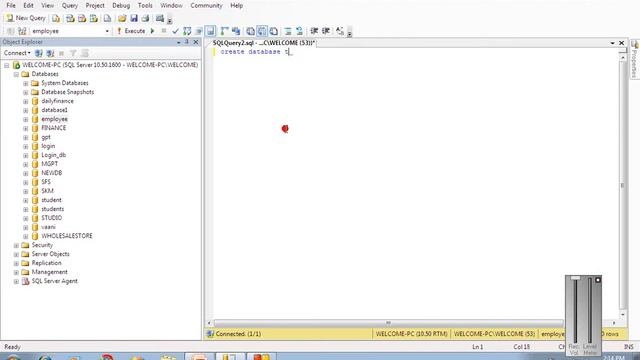This screenshot has height=360, width=640.
Task: Switch to Results to File
Action: pos(274,31)
